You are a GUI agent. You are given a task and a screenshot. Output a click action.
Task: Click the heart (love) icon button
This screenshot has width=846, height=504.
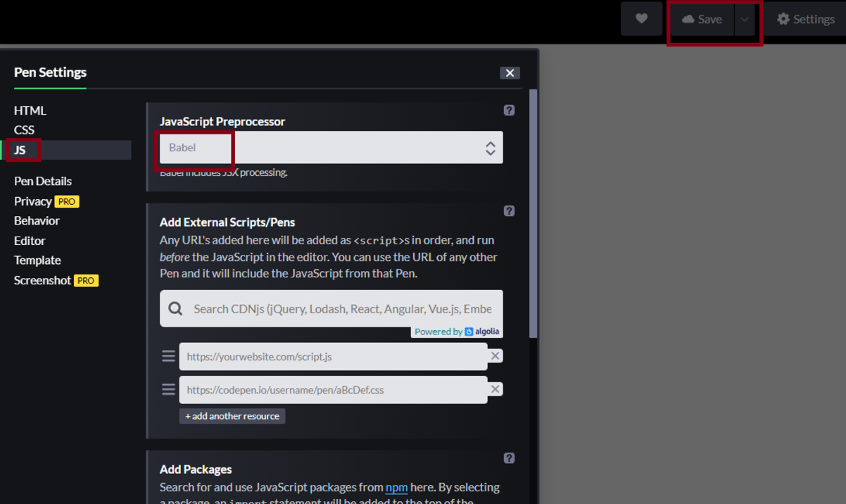[x=641, y=19]
